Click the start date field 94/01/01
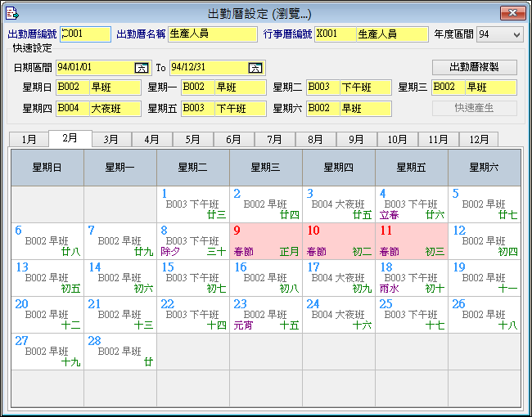Screen dimensions: 532x417 pyautogui.click(x=94, y=68)
